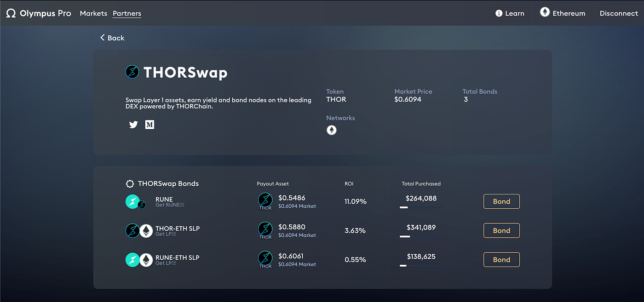Click the Bond button for RUNE-ETH SLP
This screenshot has height=302, width=644.
501,259
